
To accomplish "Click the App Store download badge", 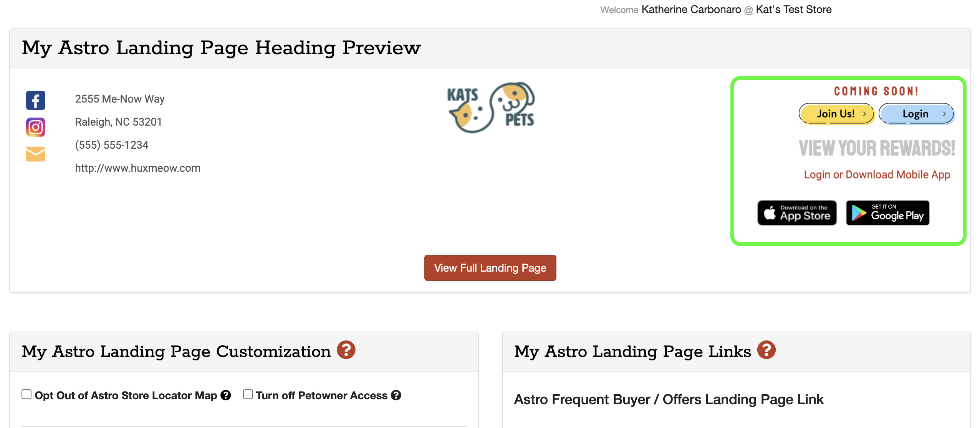I will (x=797, y=213).
